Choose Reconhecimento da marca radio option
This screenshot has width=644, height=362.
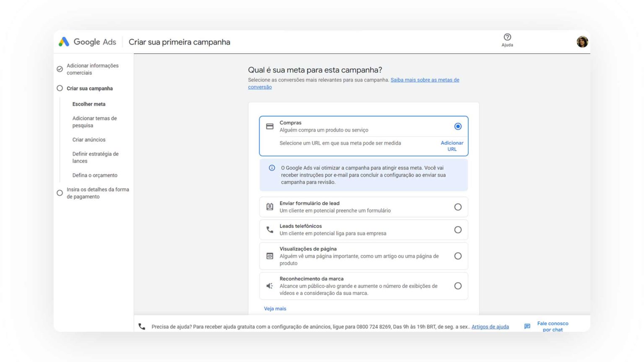point(458,286)
